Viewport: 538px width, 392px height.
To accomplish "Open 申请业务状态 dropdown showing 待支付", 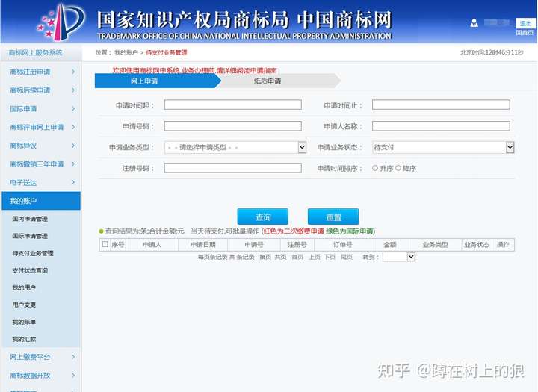I will pos(443,148).
